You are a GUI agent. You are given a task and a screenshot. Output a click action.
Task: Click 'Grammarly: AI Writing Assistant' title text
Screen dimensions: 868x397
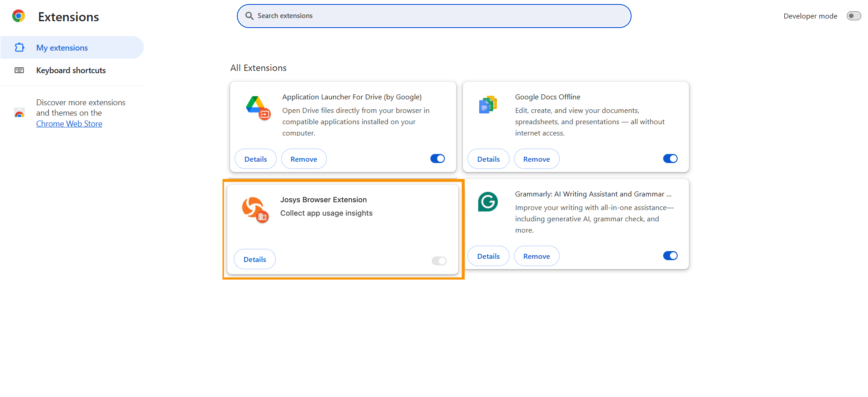point(593,194)
